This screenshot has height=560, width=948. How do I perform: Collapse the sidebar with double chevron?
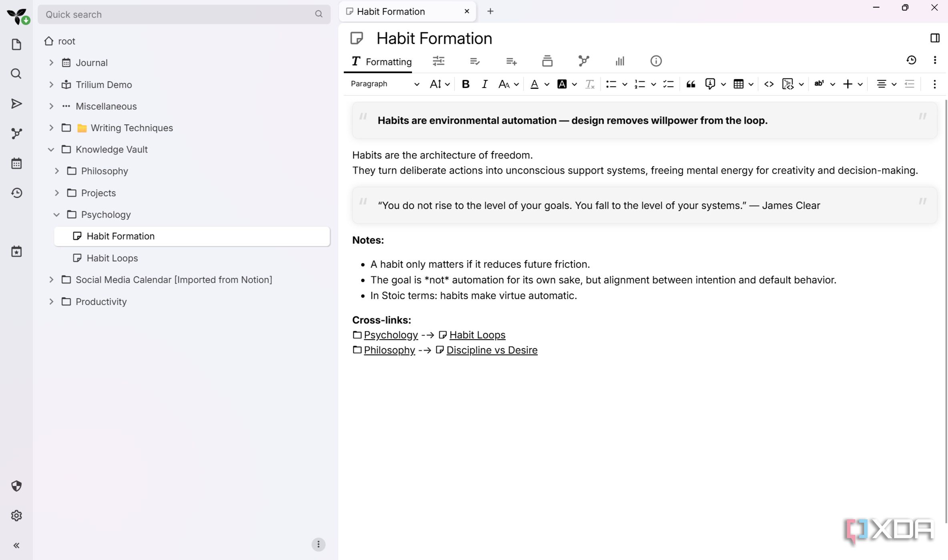click(16, 545)
